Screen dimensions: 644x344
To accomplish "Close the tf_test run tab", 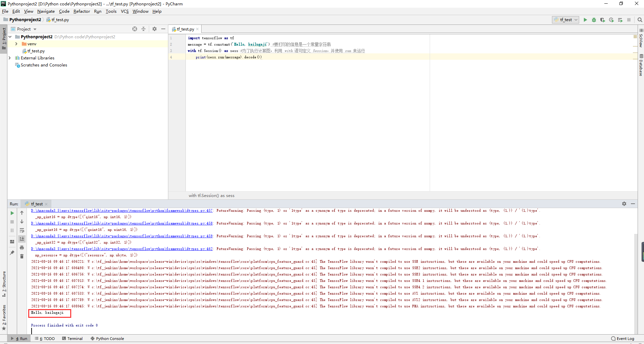I will [x=46, y=204].
